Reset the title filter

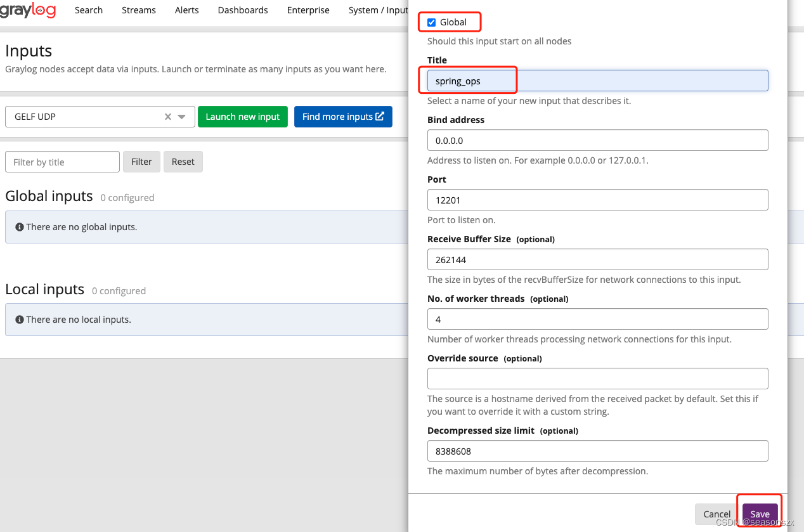tap(183, 162)
